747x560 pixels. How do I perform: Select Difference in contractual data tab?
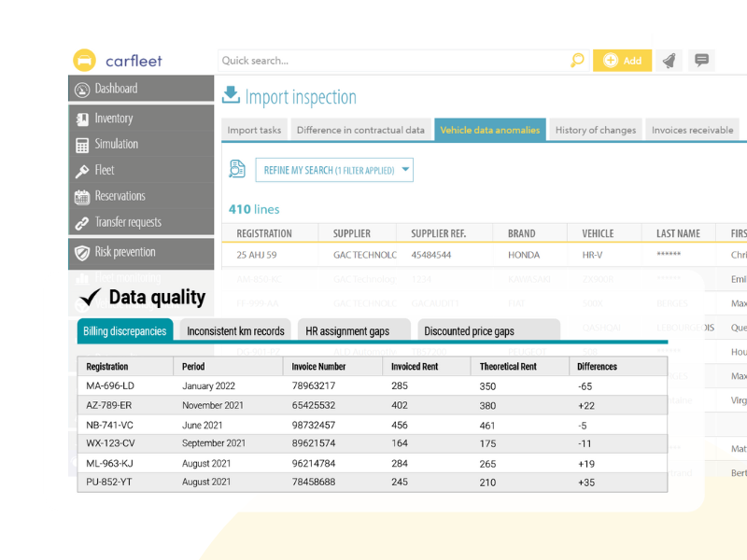click(359, 131)
